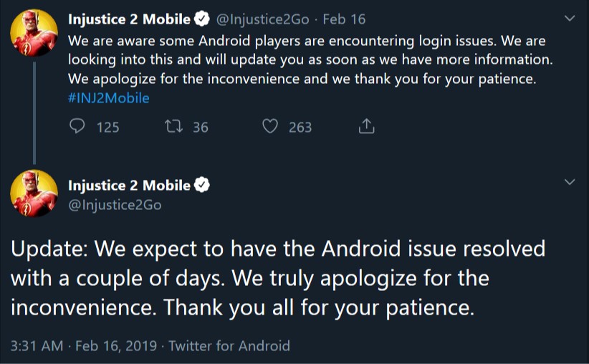Image resolution: width=589 pixels, height=364 pixels.
Task: Open @Injustice2Go handle under second tweet name
Action: pos(115,205)
